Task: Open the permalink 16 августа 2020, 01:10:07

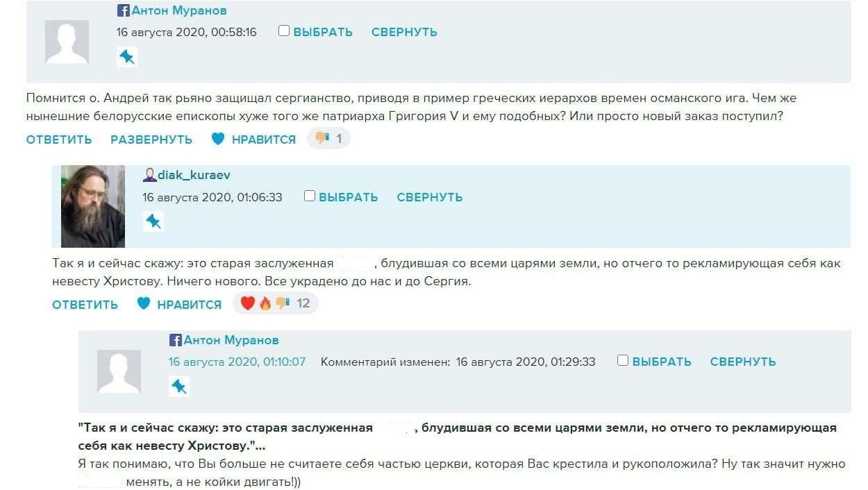Action: (x=237, y=362)
